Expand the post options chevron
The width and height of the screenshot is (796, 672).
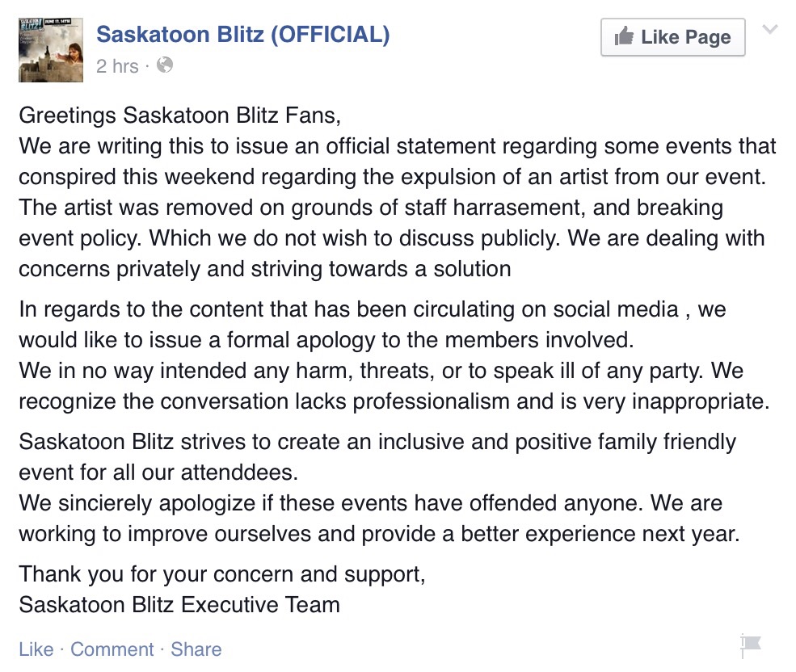[x=770, y=29]
